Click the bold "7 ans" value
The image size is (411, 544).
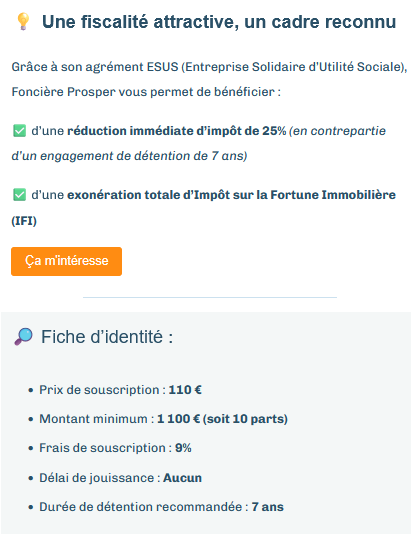tap(268, 507)
